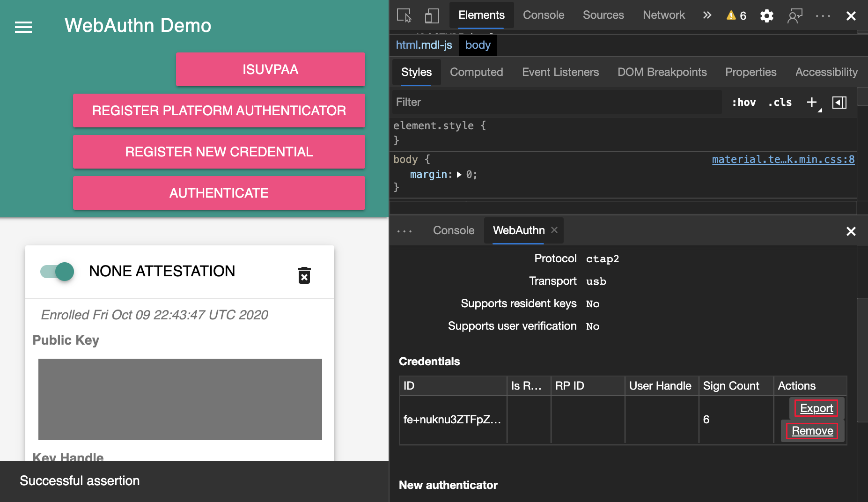868x502 pixels.
Task: Click the delete credential trash icon
Action: (304, 276)
